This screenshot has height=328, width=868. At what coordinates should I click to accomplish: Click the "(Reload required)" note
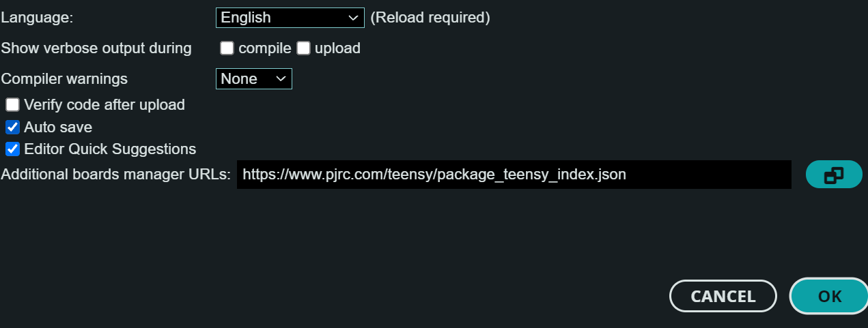tap(430, 18)
